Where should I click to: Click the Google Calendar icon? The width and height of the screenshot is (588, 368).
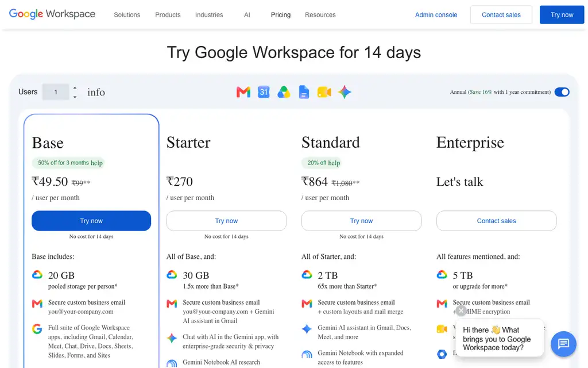click(264, 92)
